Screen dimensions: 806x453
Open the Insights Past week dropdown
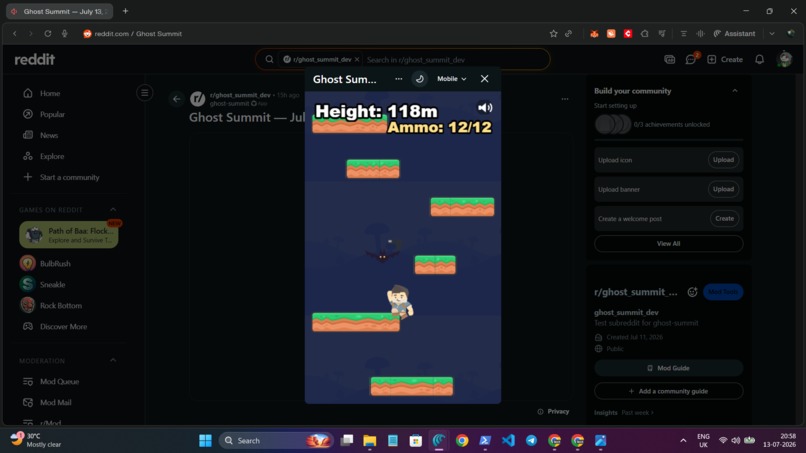tap(637, 412)
